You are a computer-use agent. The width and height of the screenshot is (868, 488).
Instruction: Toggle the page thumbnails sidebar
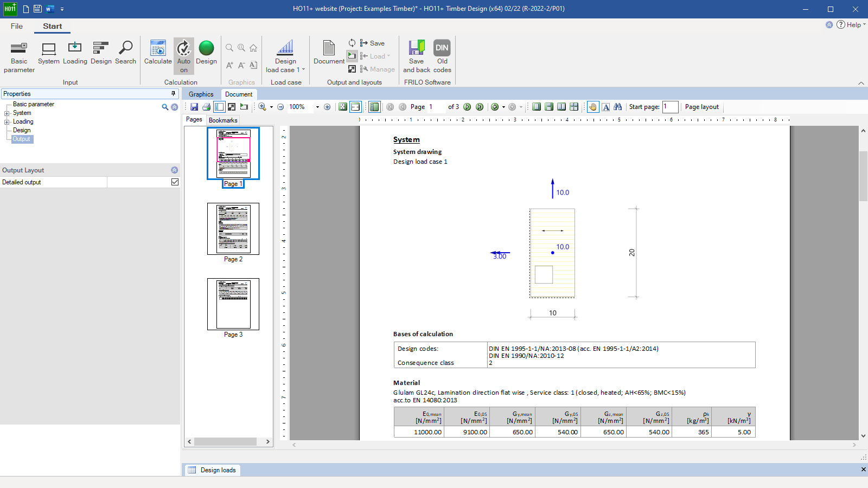pos(219,107)
